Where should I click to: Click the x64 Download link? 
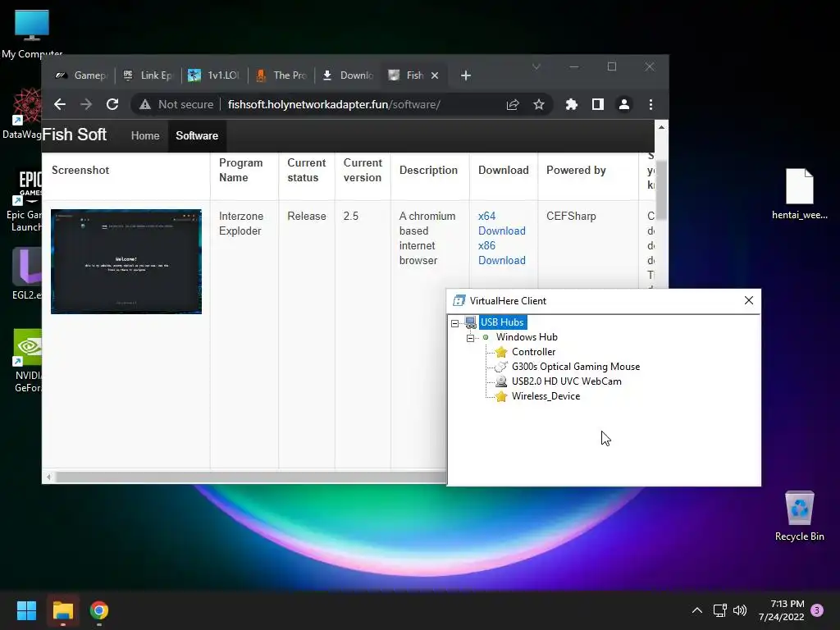pos(501,223)
